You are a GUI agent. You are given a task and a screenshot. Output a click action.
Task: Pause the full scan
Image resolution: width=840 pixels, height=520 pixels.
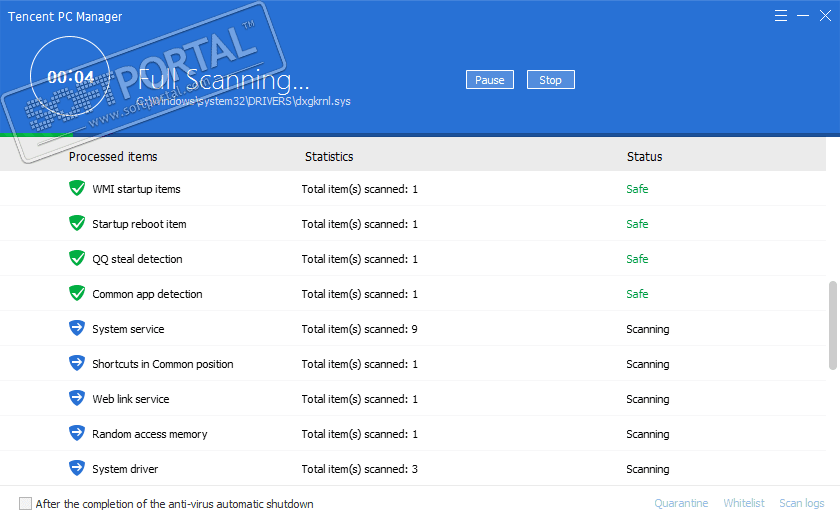tap(490, 80)
